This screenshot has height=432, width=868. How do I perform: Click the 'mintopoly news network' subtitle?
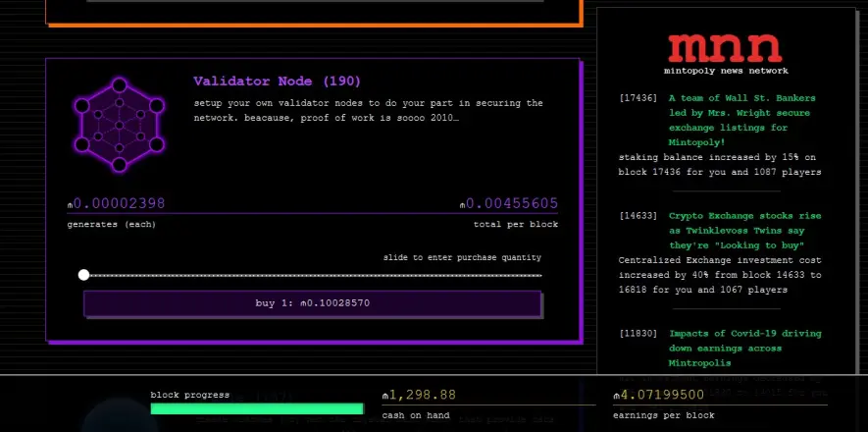pos(726,71)
